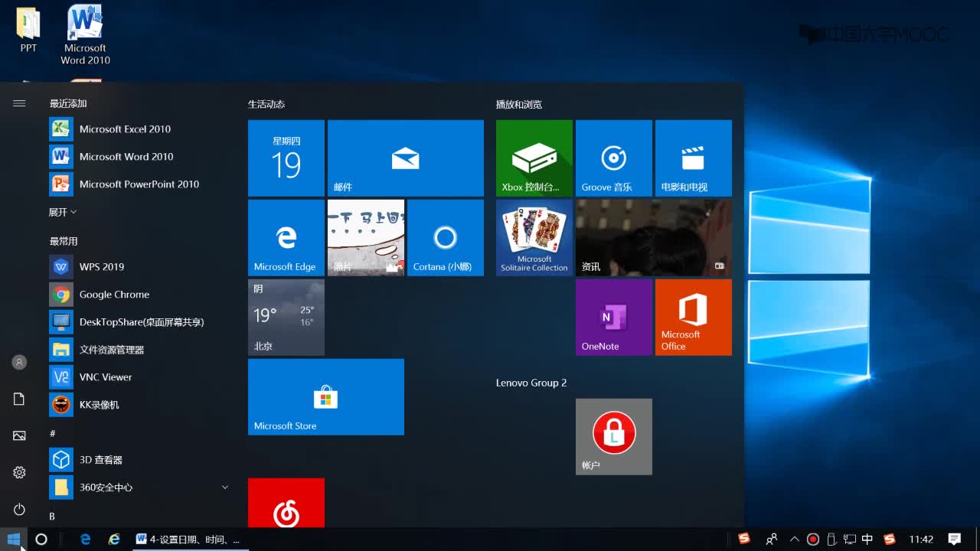The image size is (980, 551).
Task: Click the People icon in system tray
Action: (772, 540)
